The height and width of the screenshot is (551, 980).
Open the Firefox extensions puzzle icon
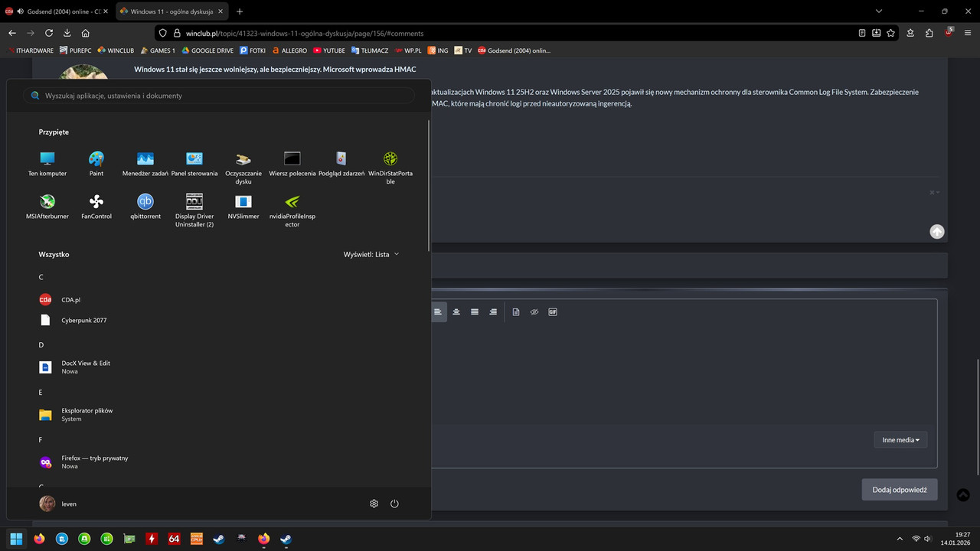pos(929,33)
